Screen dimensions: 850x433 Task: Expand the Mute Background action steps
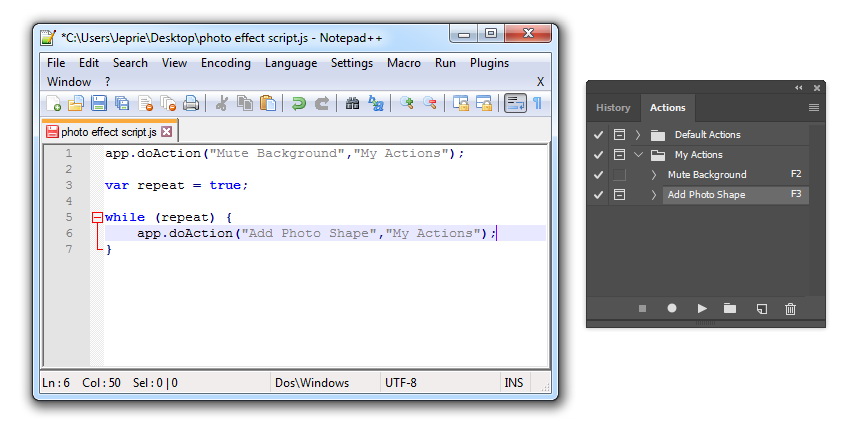pyautogui.click(x=654, y=175)
